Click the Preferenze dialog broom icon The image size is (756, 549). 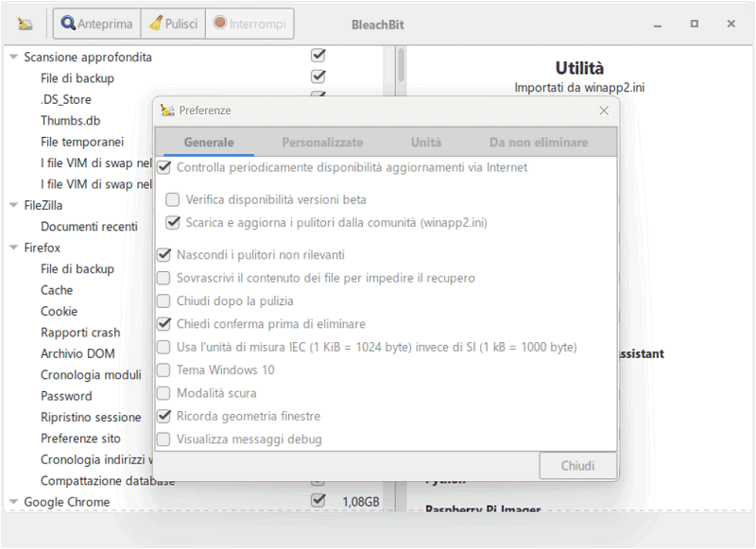167,111
